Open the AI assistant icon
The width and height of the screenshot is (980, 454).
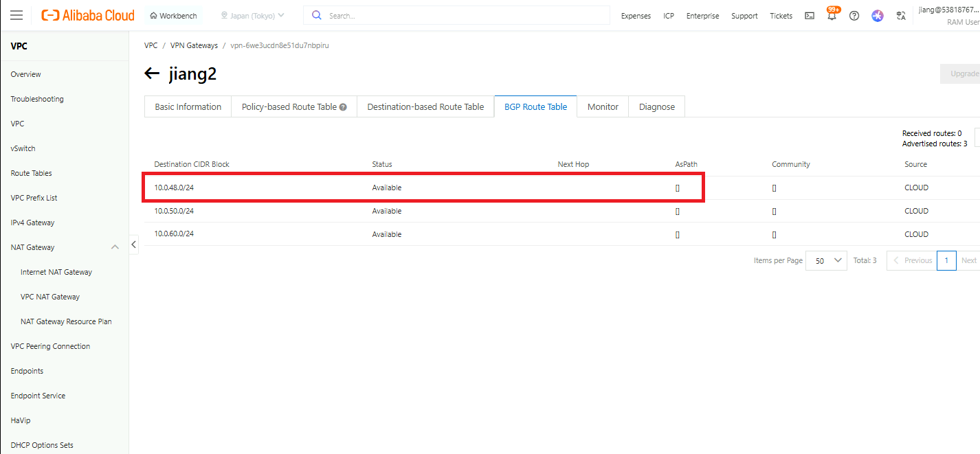(878, 16)
